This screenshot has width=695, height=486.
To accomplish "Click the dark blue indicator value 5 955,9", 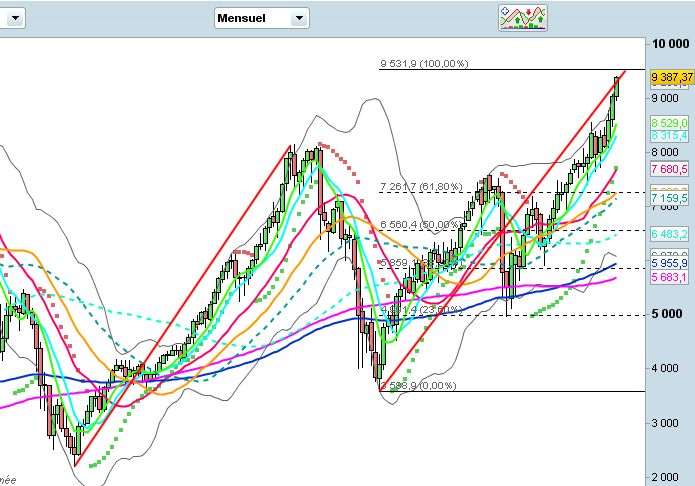I will [669, 263].
